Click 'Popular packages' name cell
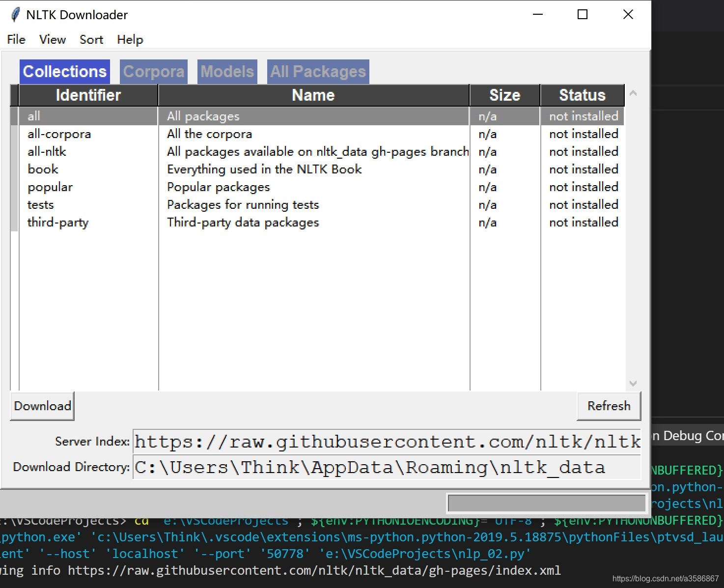 [219, 187]
